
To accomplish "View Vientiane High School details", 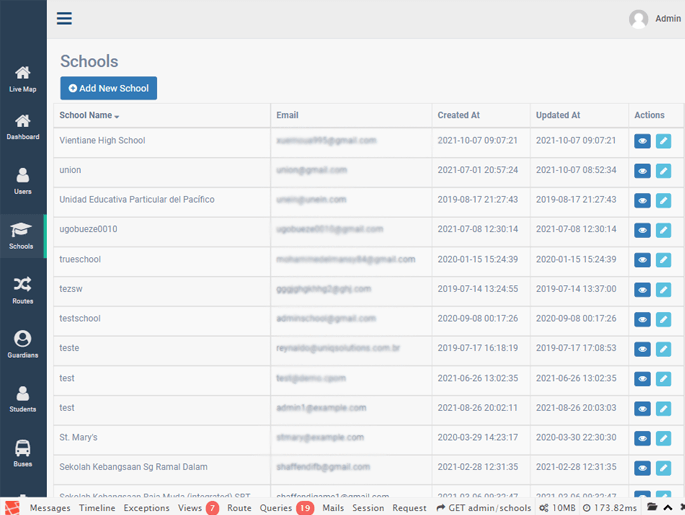I will (x=642, y=141).
